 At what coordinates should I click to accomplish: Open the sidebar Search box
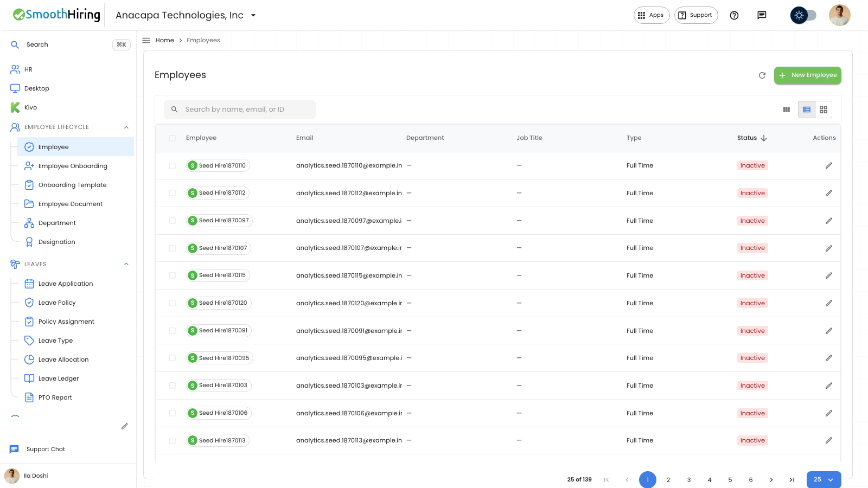(69, 44)
